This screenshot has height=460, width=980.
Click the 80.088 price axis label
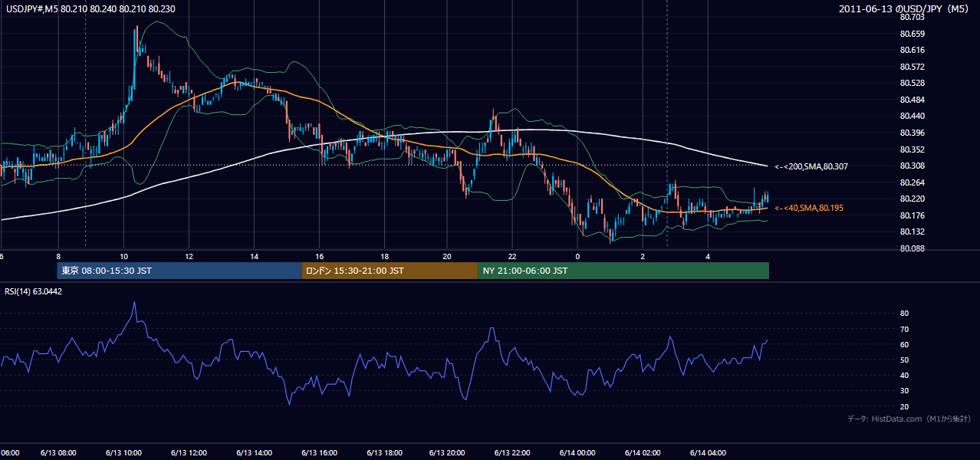tap(912, 248)
